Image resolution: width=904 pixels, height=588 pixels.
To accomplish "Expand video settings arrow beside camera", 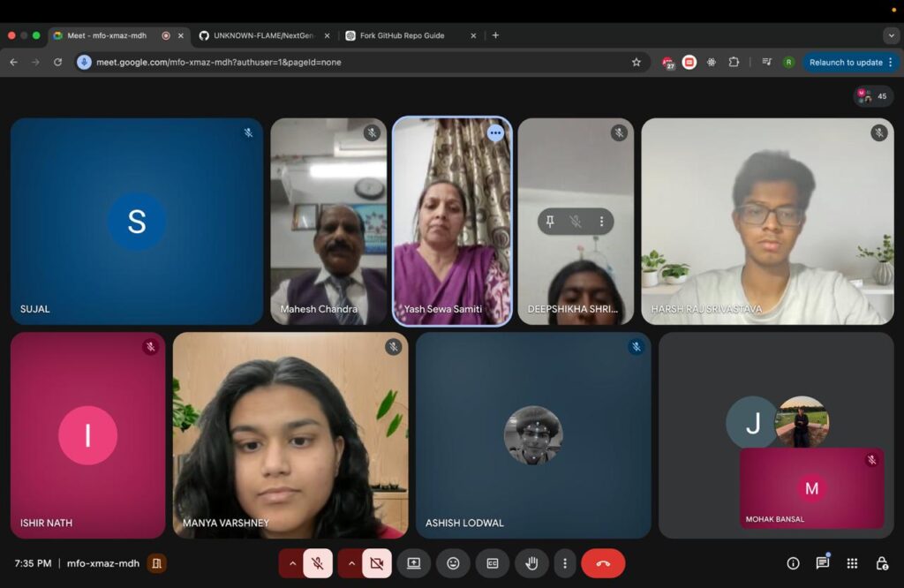I will coord(351,563).
